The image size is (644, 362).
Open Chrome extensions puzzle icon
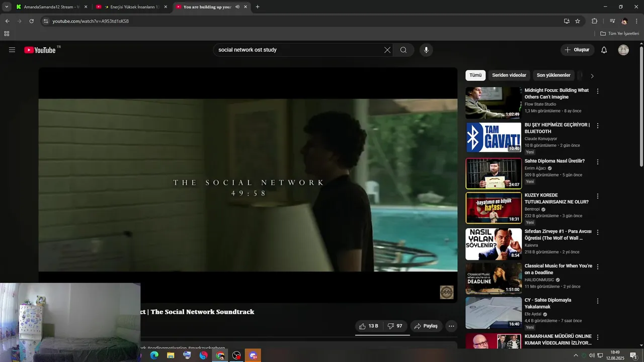(595, 21)
